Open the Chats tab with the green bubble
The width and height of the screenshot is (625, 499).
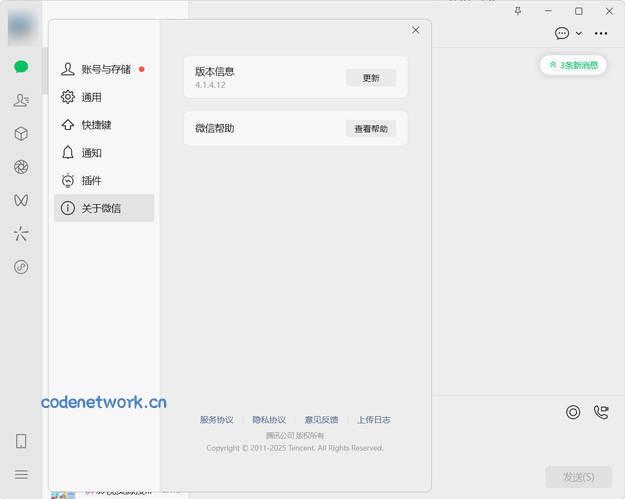pos(21,67)
